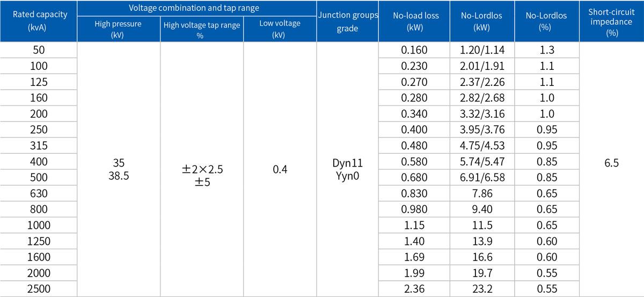644x297 pixels.
Task: Click the No-load loss (kW) header
Action: (x=415, y=21)
